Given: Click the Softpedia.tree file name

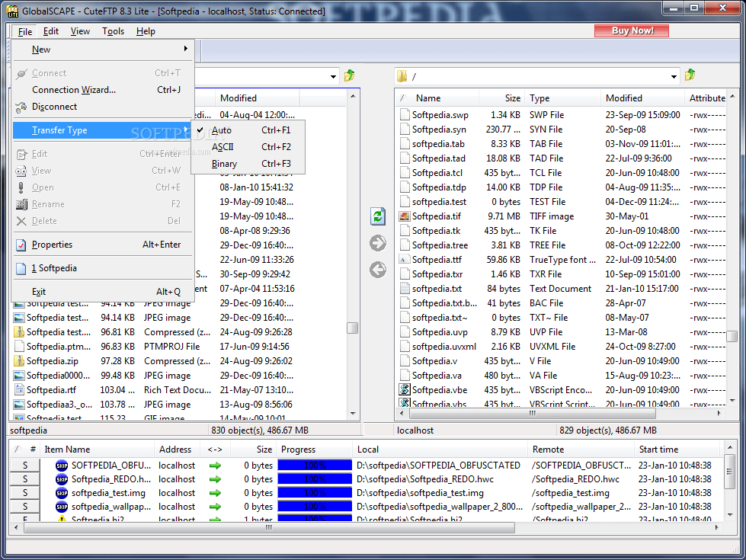Looking at the screenshot, I should point(440,245).
